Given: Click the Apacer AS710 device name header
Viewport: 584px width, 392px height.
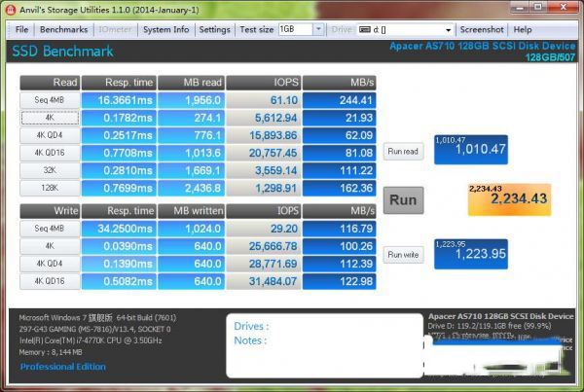Looking at the screenshot, I should point(483,46).
